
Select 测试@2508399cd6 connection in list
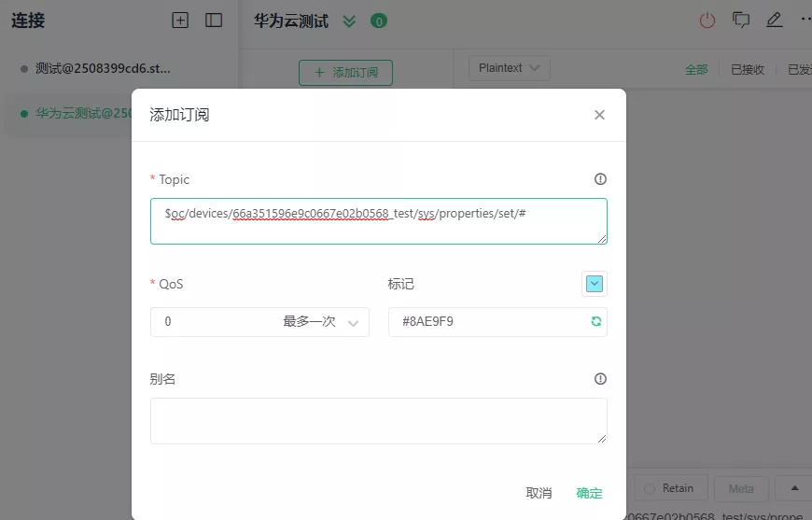[103, 68]
